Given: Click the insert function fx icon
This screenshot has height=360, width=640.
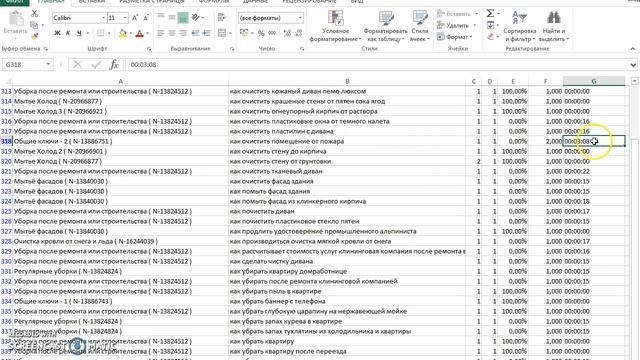Looking at the screenshot, I should [x=114, y=64].
